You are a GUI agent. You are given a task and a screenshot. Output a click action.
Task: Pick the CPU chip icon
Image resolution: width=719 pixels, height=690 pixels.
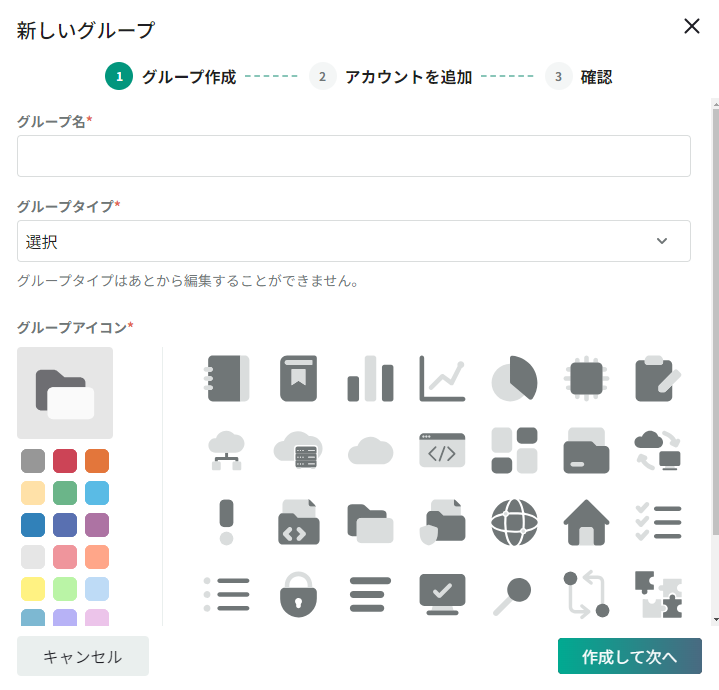tap(586, 378)
